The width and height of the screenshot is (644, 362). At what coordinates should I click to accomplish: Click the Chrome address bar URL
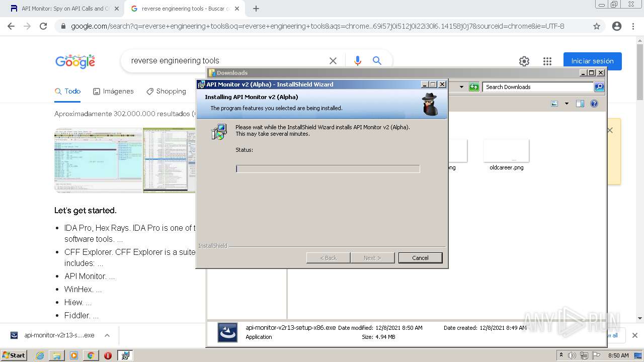(x=317, y=26)
